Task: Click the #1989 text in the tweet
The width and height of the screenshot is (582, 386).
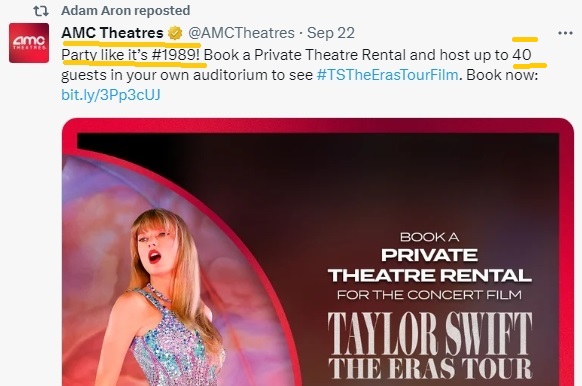Action: pos(174,55)
